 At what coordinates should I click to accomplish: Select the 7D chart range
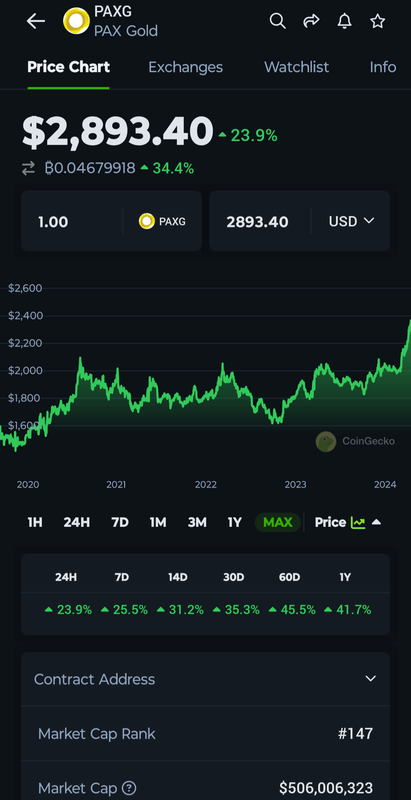pyautogui.click(x=120, y=522)
